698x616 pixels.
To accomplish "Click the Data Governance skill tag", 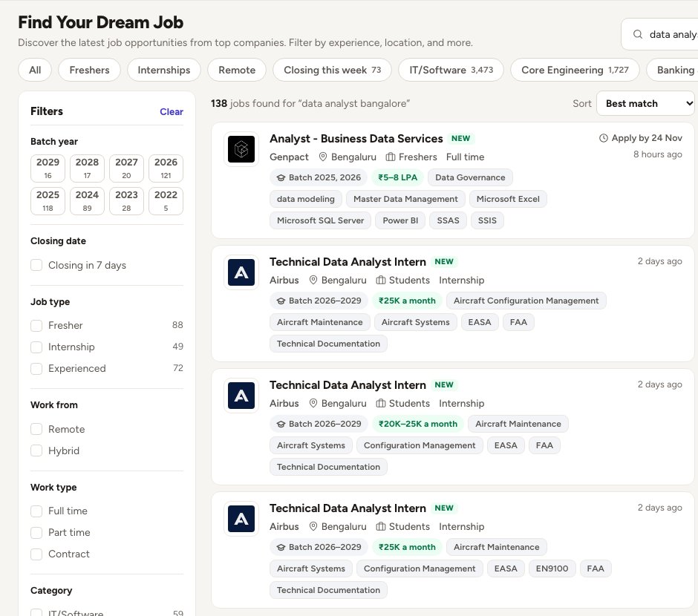I will [x=470, y=177].
